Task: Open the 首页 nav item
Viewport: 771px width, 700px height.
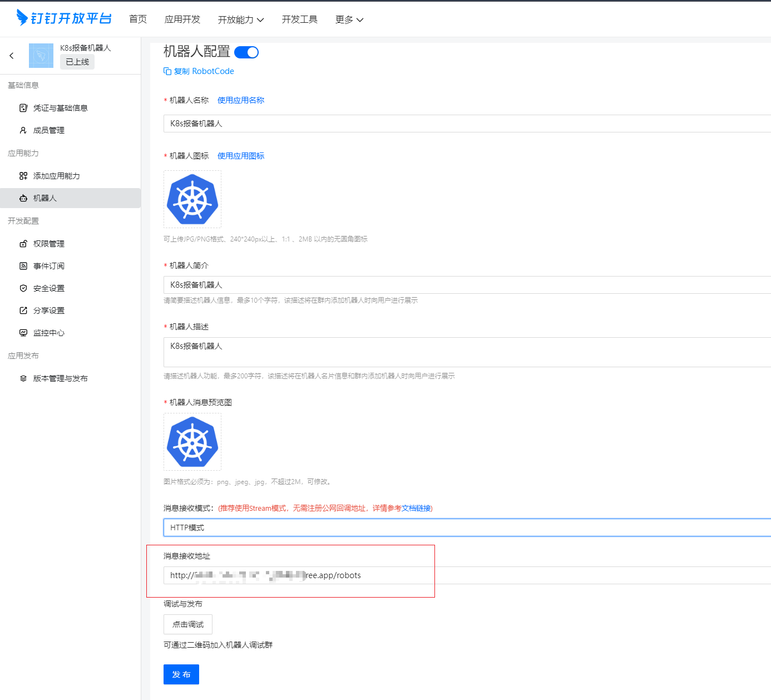Action: coord(138,19)
